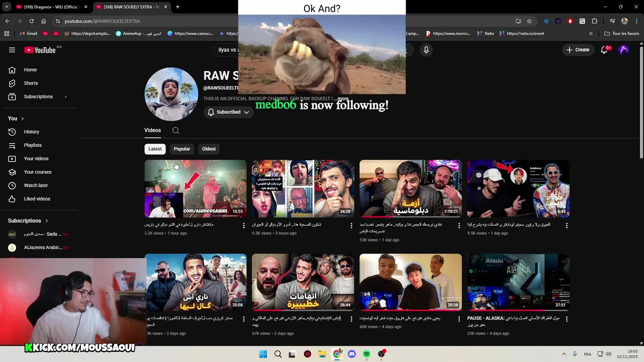Image resolution: width=644 pixels, height=362 pixels.
Task: Switch to the Draganov - WILI tab
Action: tap(52, 7)
